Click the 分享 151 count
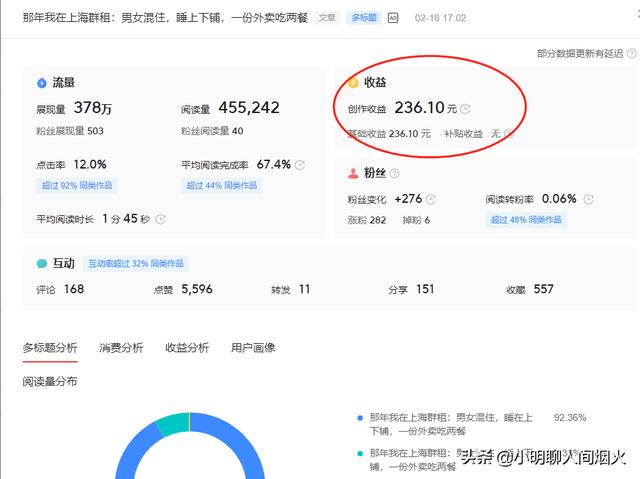 (x=425, y=289)
